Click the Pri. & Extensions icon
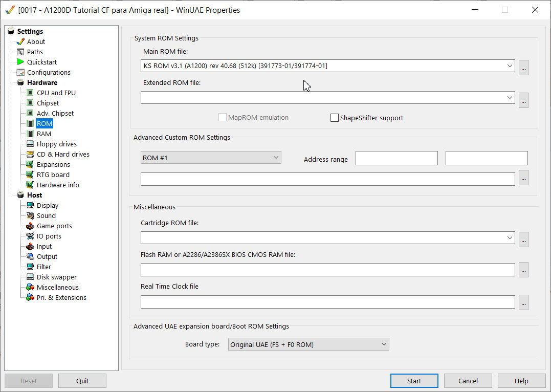 30,297
